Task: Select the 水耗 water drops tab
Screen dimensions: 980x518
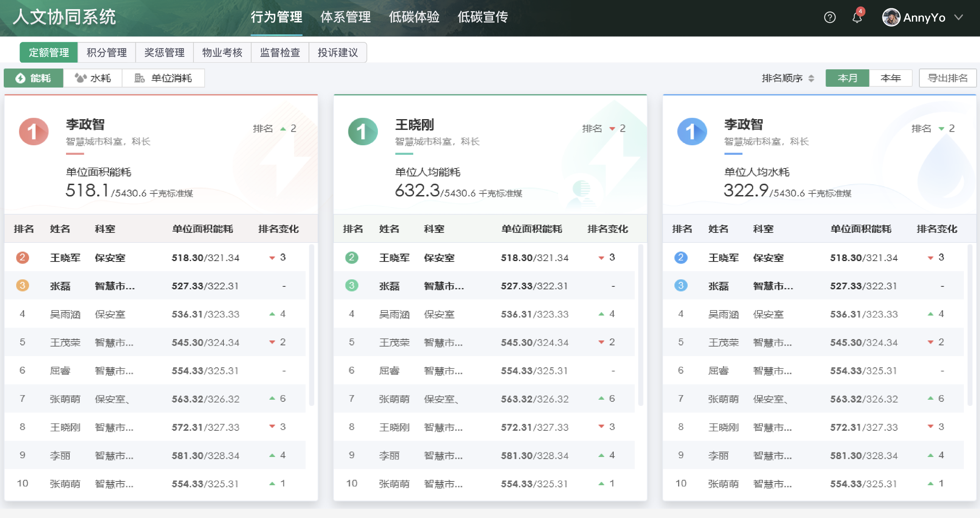Action: tap(93, 78)
